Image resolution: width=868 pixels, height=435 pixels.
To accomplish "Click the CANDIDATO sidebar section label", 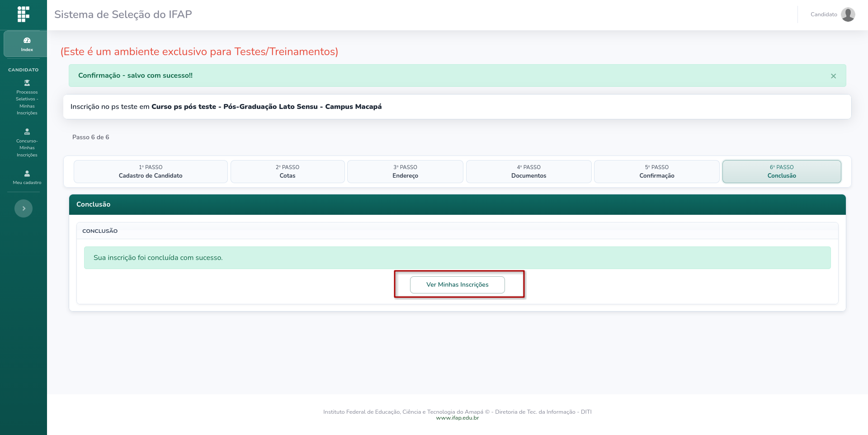I will (24, 70).
